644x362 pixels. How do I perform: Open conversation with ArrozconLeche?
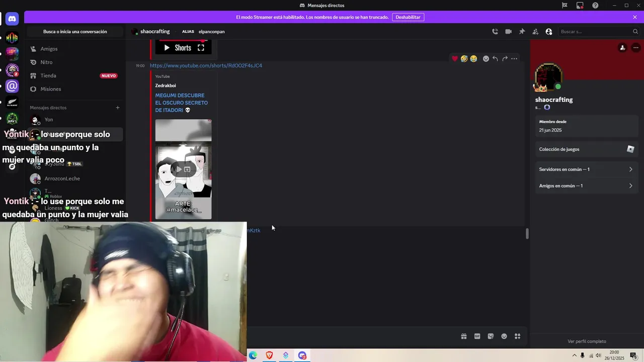(74, 178)
